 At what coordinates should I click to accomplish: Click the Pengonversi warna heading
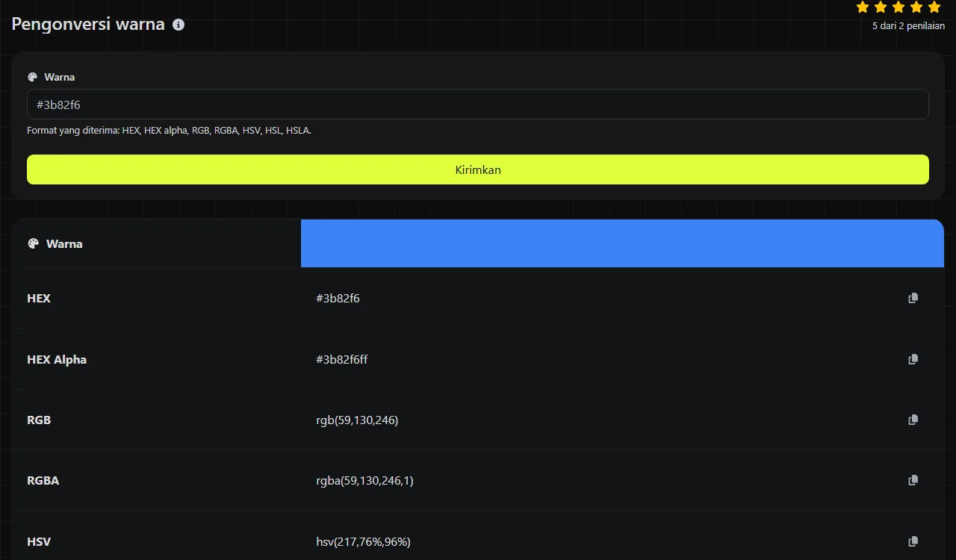click(88, 24)
